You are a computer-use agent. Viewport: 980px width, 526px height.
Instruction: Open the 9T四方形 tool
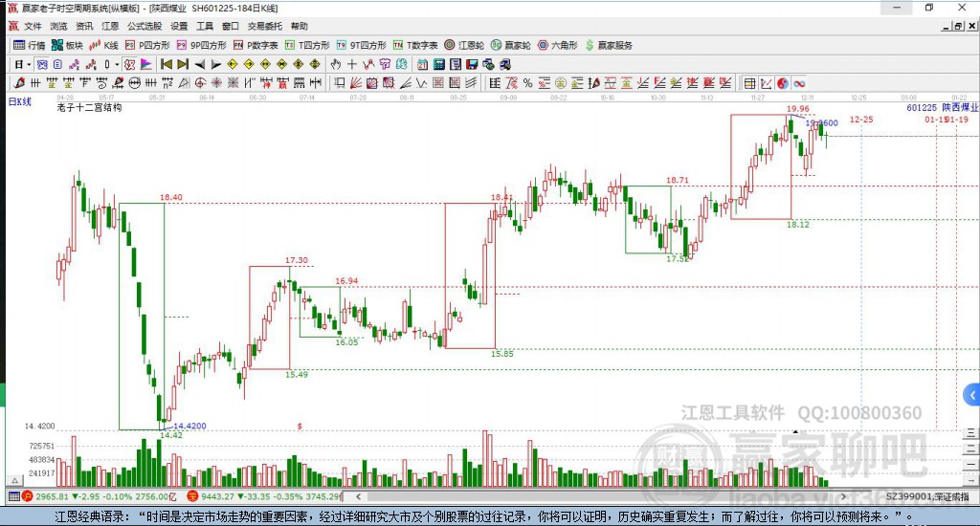click(361, 45)
